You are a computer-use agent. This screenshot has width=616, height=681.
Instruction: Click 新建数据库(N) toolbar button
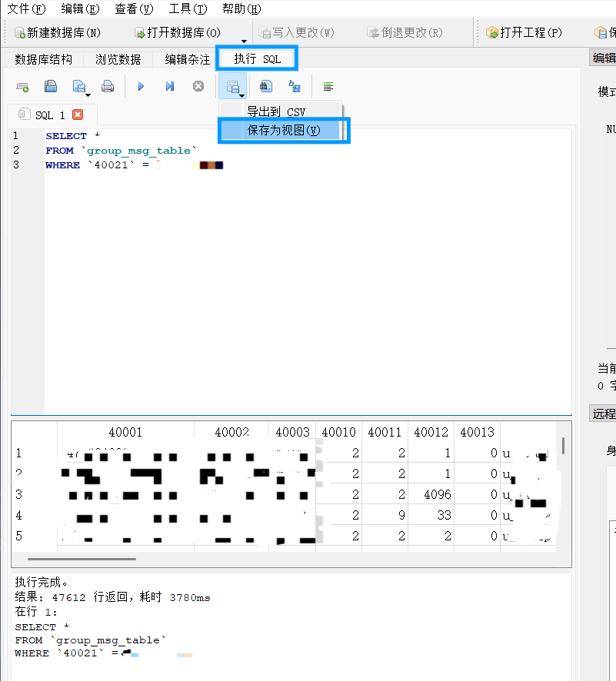point(58,32)
